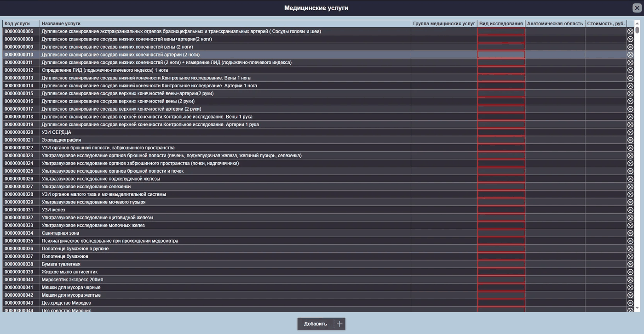Delete the 'УЗИ желез' service row
This screenshot has height=334, width=644.
[630, 210]
